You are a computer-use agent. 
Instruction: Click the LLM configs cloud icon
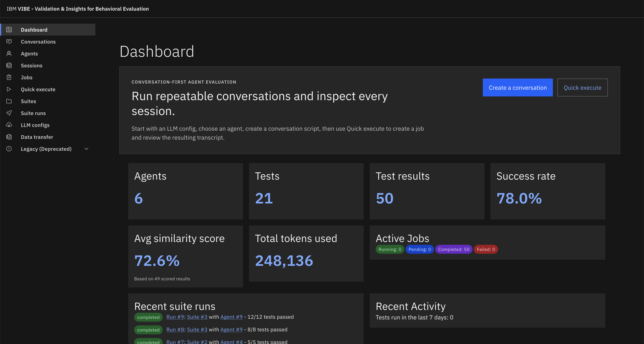click(x=9, y=125)
